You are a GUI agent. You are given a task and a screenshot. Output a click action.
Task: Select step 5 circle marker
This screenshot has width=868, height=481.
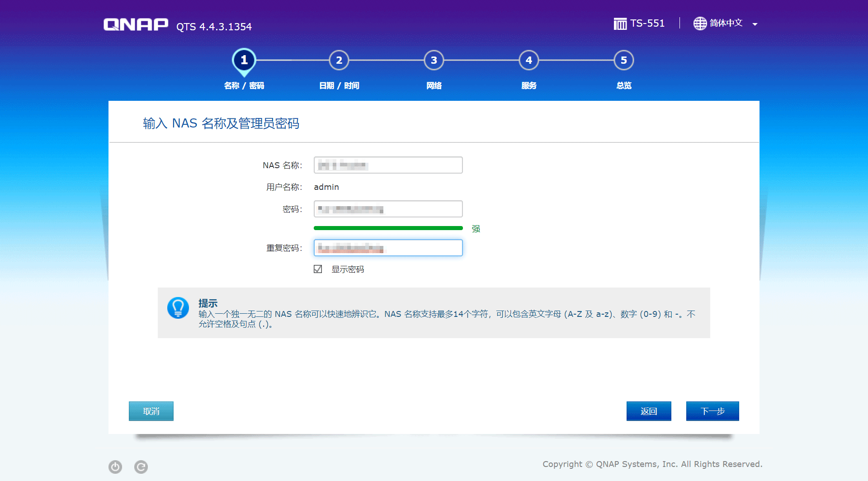pos(624,60)
